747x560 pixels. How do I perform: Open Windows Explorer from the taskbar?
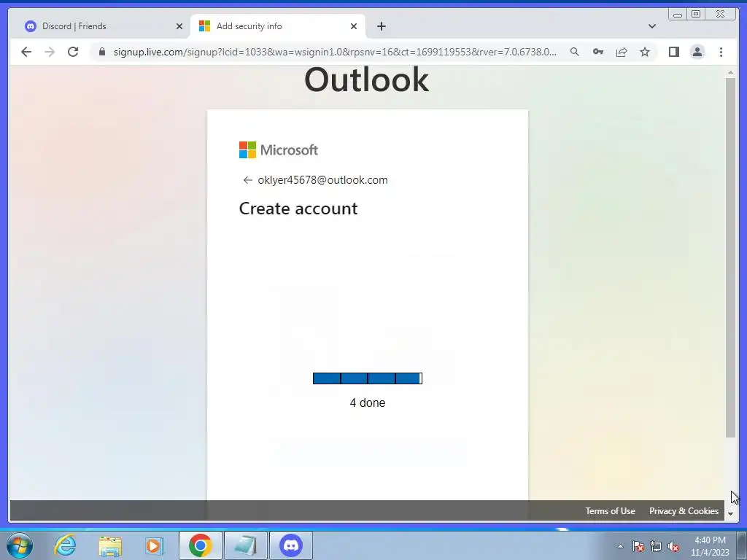[110, 545]
